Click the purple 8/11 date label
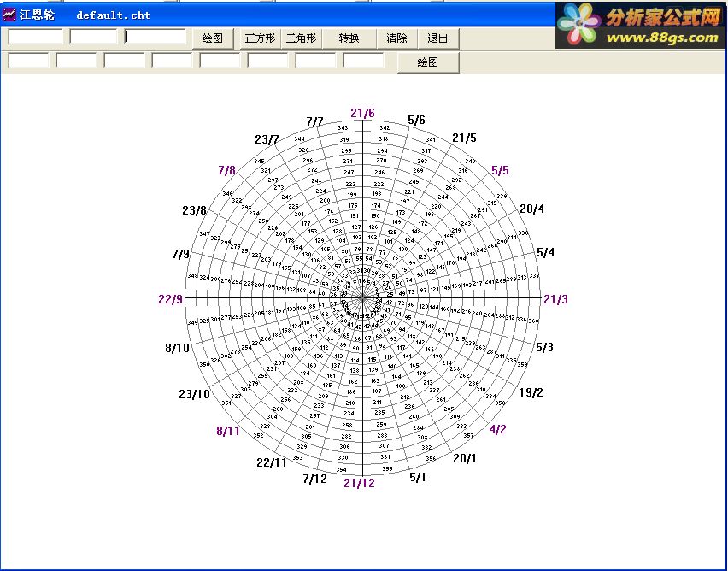 (x=228, y=431)
